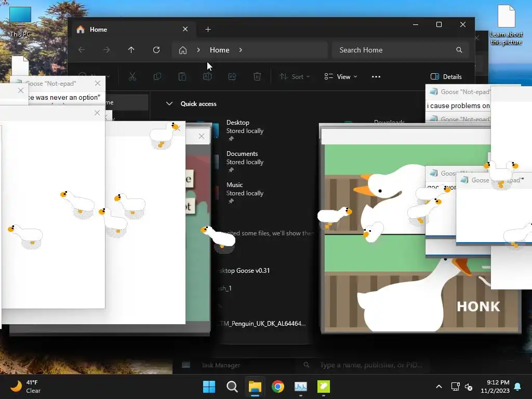Viewport: 532px width, 399px height.
Task: Click the search magnifier in Search Home
Action: (459, 50)
